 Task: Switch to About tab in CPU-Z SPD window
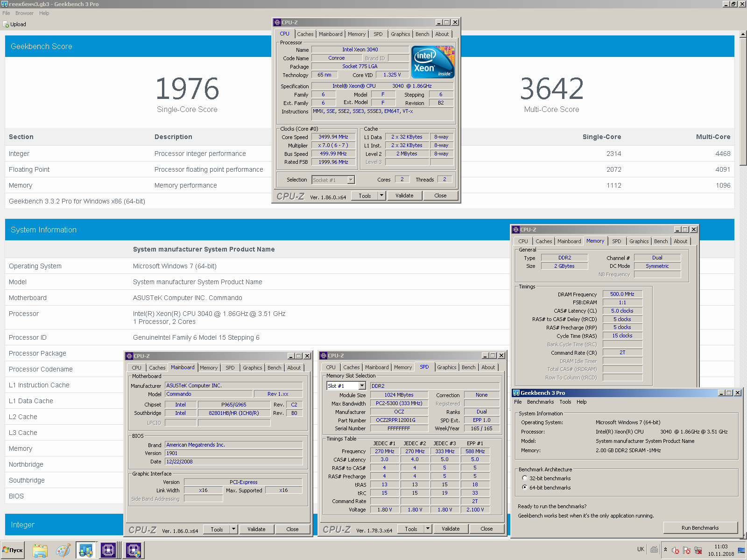(x=488, y=367)
